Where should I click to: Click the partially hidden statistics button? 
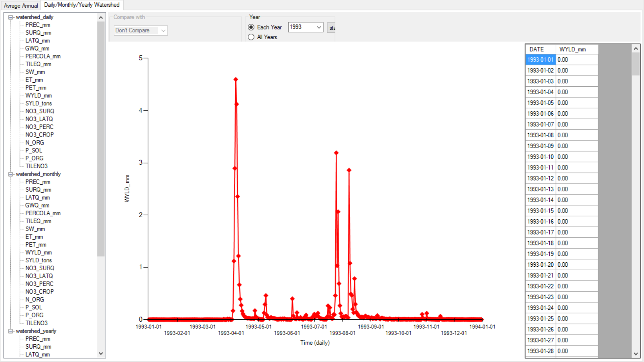[331, 27]
